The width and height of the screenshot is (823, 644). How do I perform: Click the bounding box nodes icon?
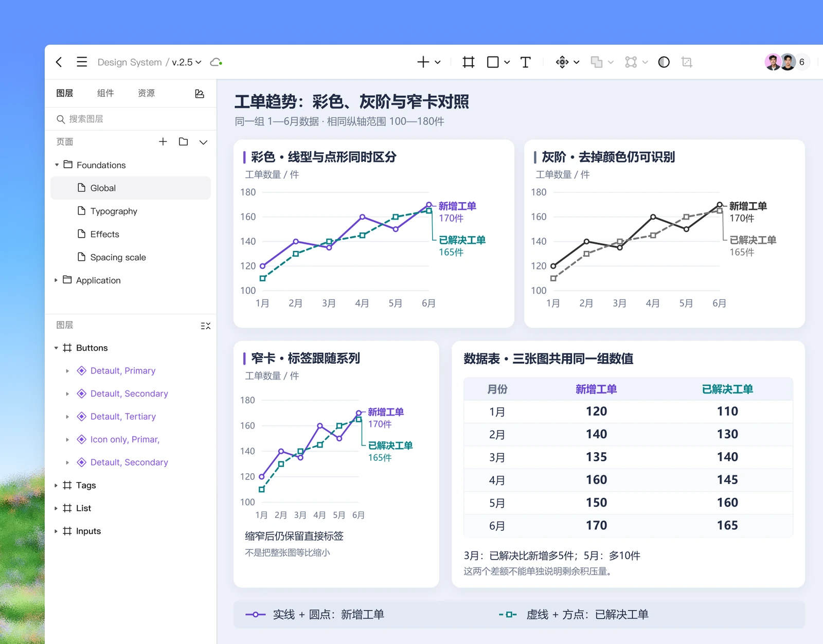[631, 62]
